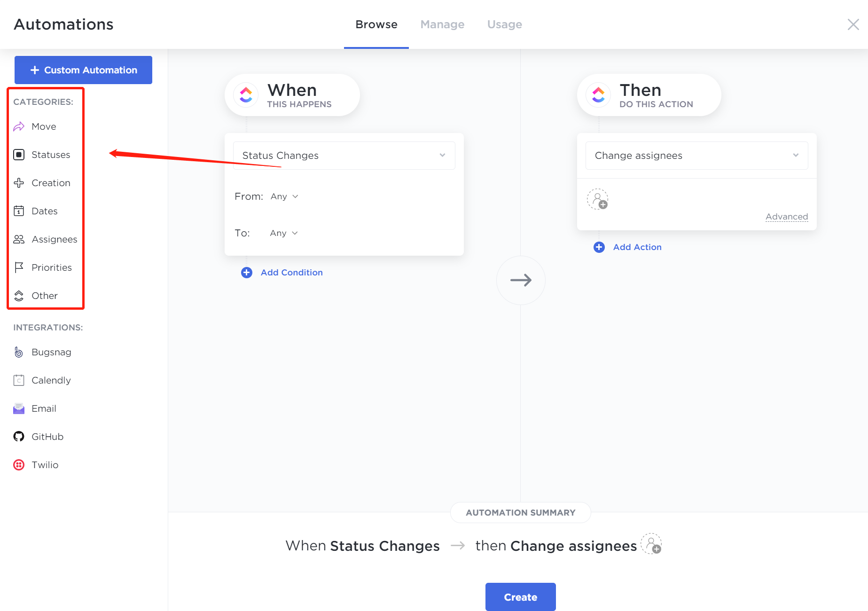Screen dimensions: 868x611
Task: Select the Assignees people icon
Action: click(19, 239)
